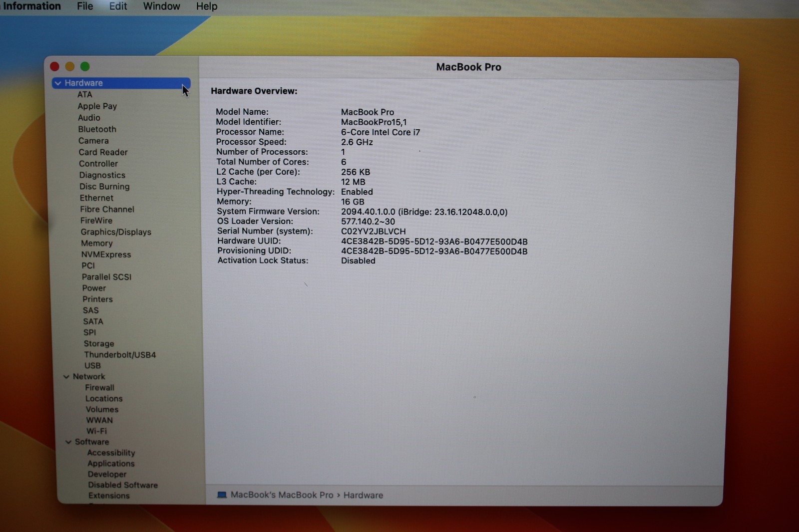Select Parallel SCSI in the sidebar
The image size is (799, 532).
pyautogui.click(x=106, y=277)
